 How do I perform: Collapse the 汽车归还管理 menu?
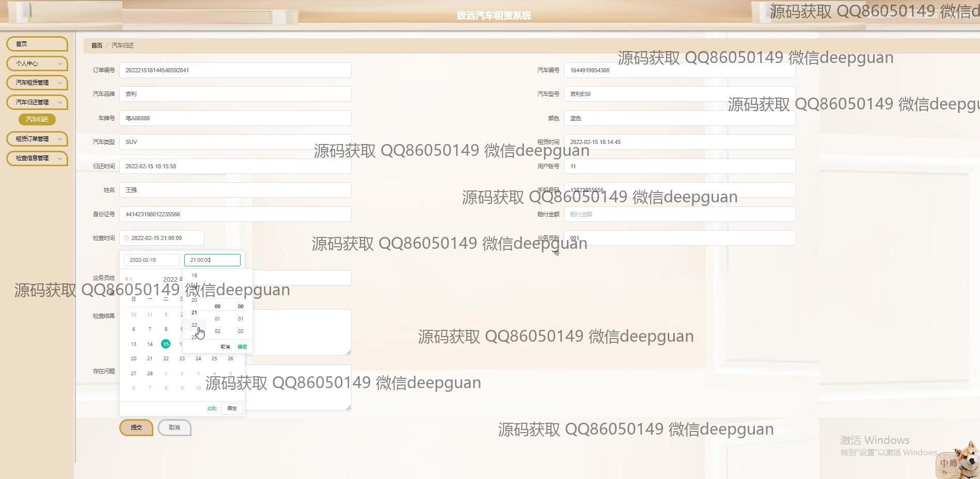[37, 102]
